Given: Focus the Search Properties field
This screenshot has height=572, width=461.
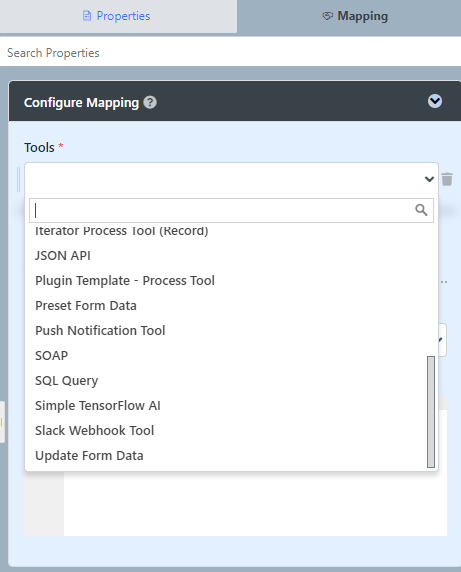Looking at the screenshot, I should pyautogui.click(x=230, y=53).
